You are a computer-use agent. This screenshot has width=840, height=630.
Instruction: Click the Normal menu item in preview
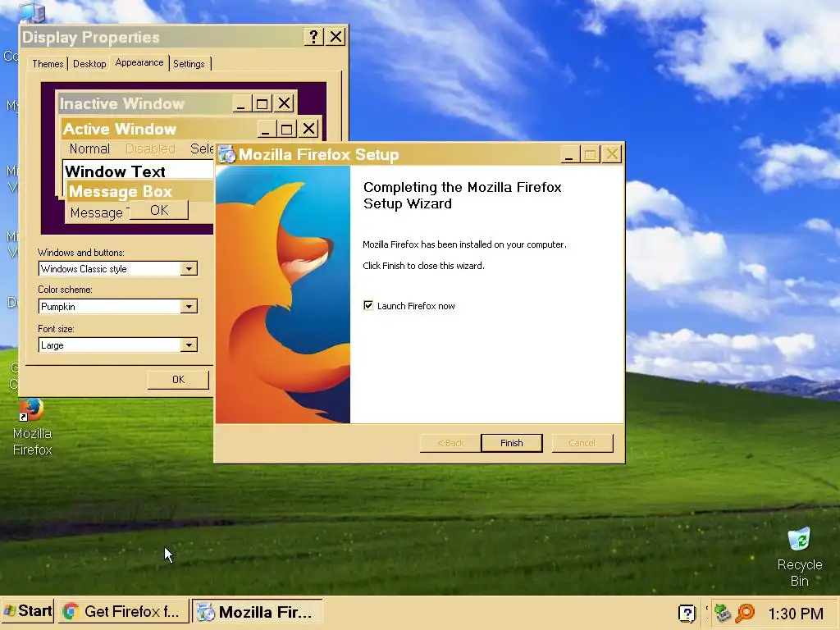pyautogui.click(x=89, y=148)
